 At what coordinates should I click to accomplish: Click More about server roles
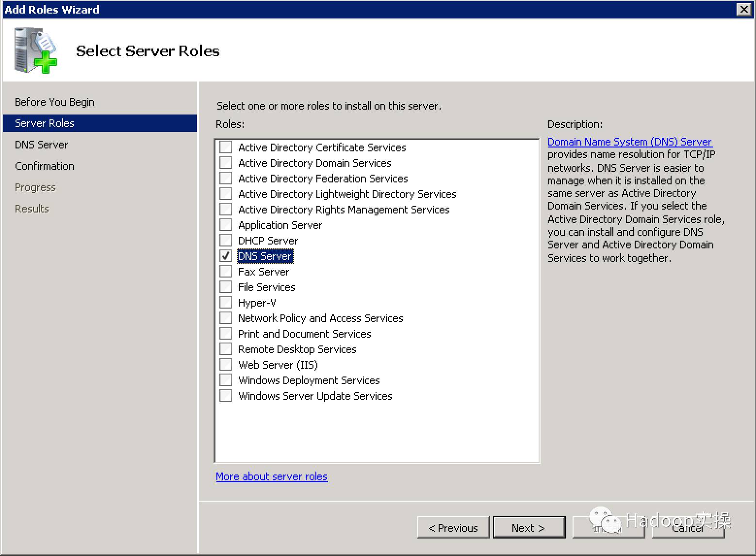click(x=271, y=476)
